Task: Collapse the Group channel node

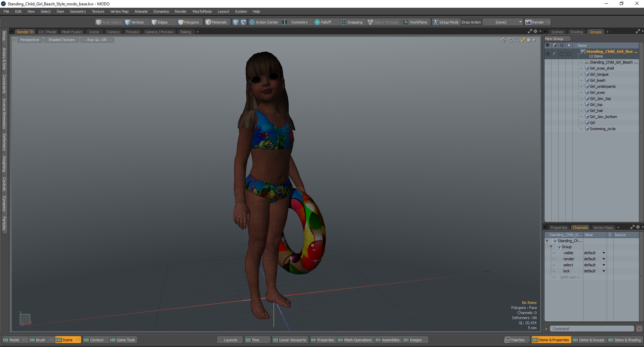Action: (x=551, y=247)
